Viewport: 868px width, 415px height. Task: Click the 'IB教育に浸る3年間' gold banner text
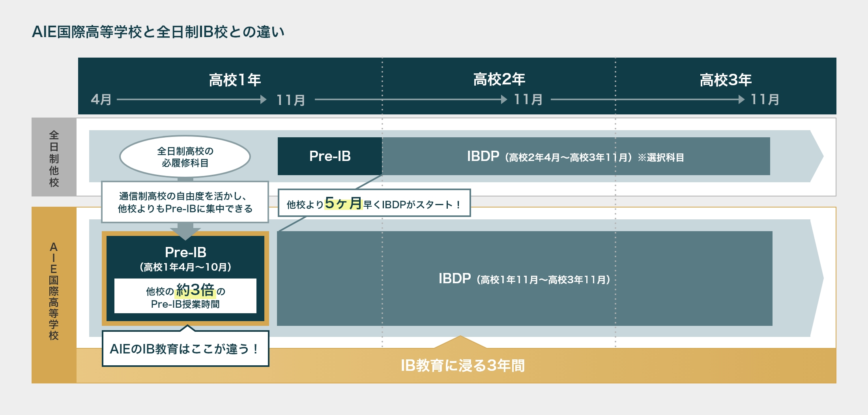pos(463,366)
